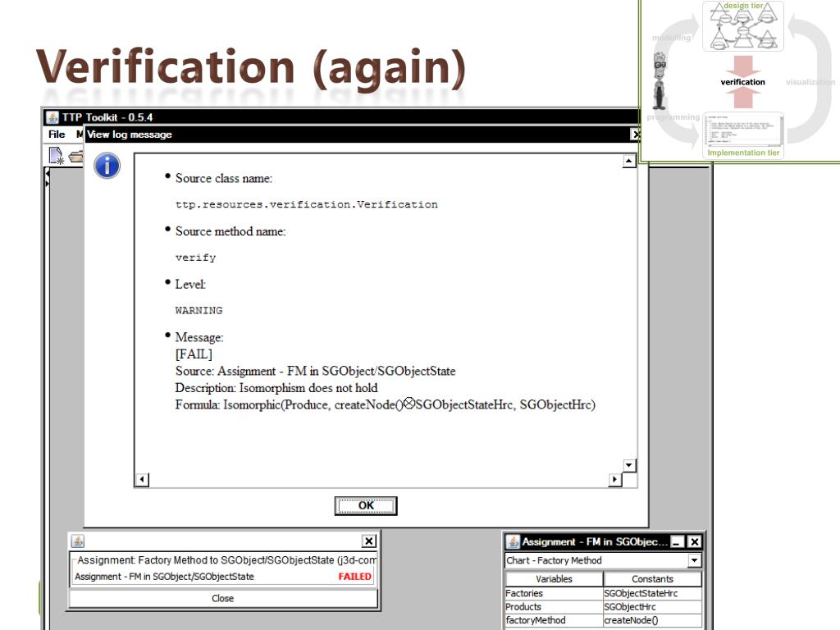Image resolution: width=840 pixels, height=630 pixels.
Task: Close the verification results window with X
Action: [x=369, y=541]
